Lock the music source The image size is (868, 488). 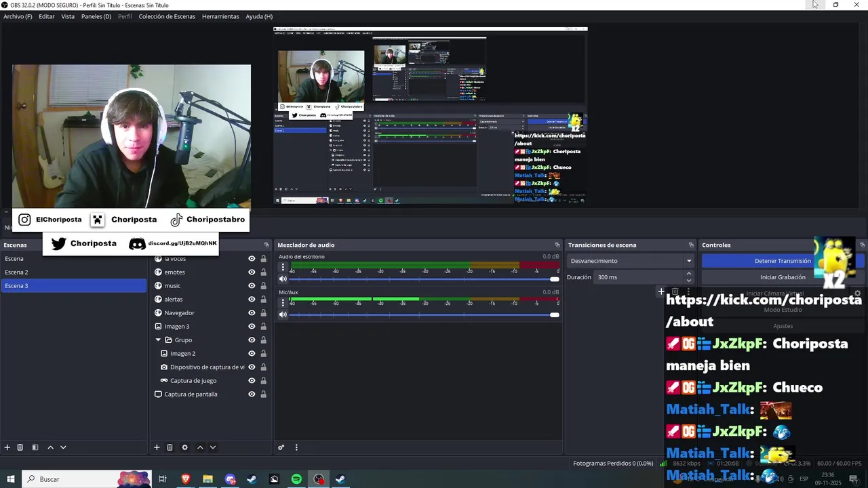(263, 285)
